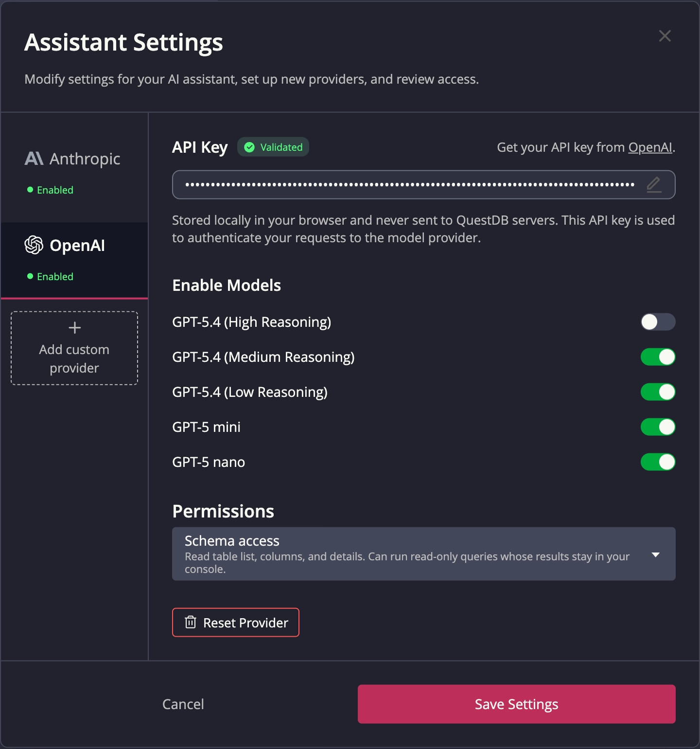Cancel the settings changes
Screen dimensions: 700x749
point(183,704)
